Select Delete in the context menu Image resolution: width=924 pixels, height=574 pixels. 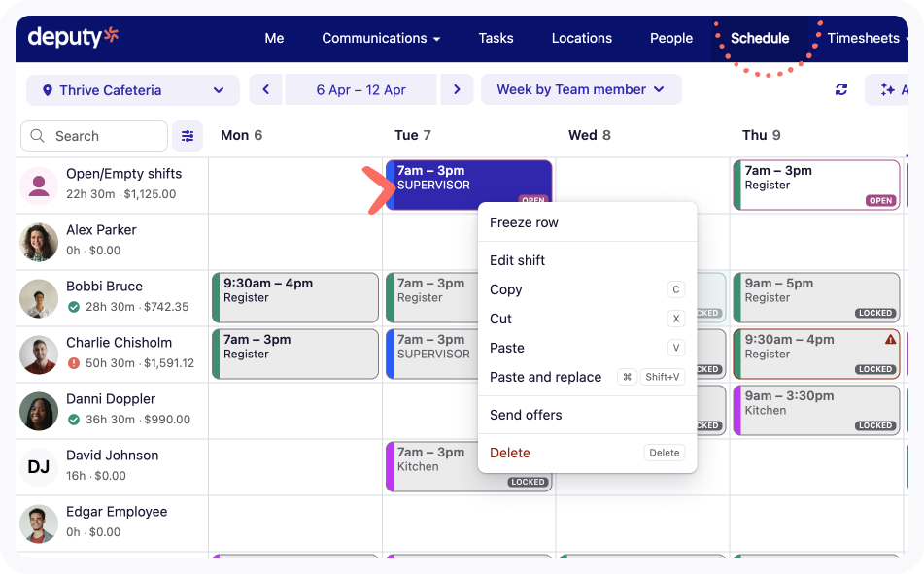(510, 453)
